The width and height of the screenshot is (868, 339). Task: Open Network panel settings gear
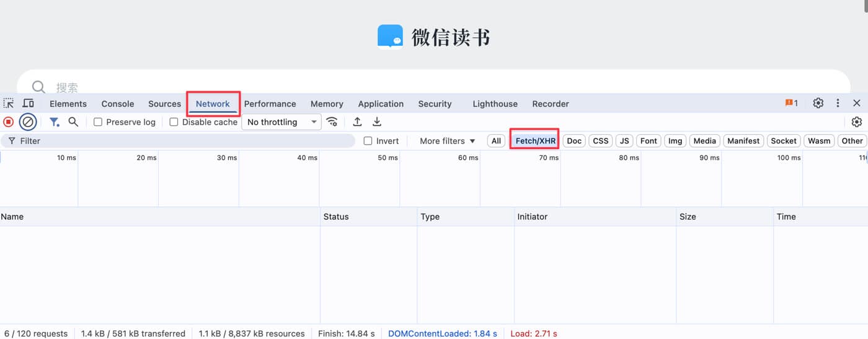(x=857, y=122)
